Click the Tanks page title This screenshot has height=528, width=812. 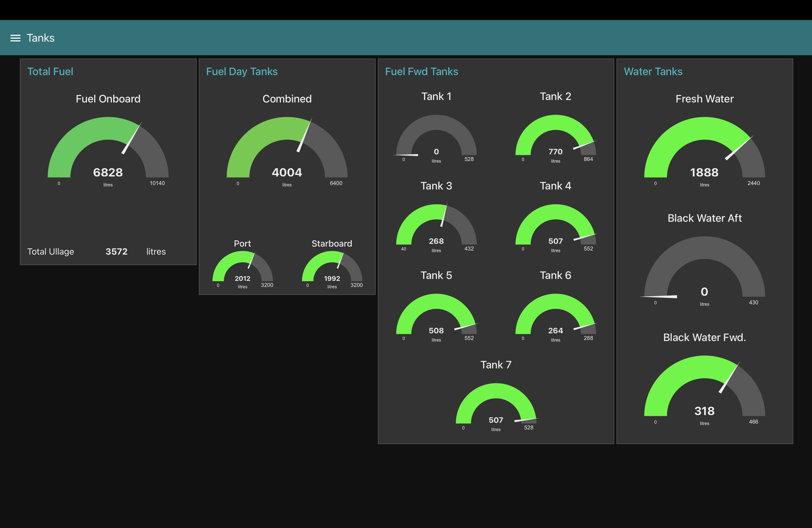[x=41, y=38]
